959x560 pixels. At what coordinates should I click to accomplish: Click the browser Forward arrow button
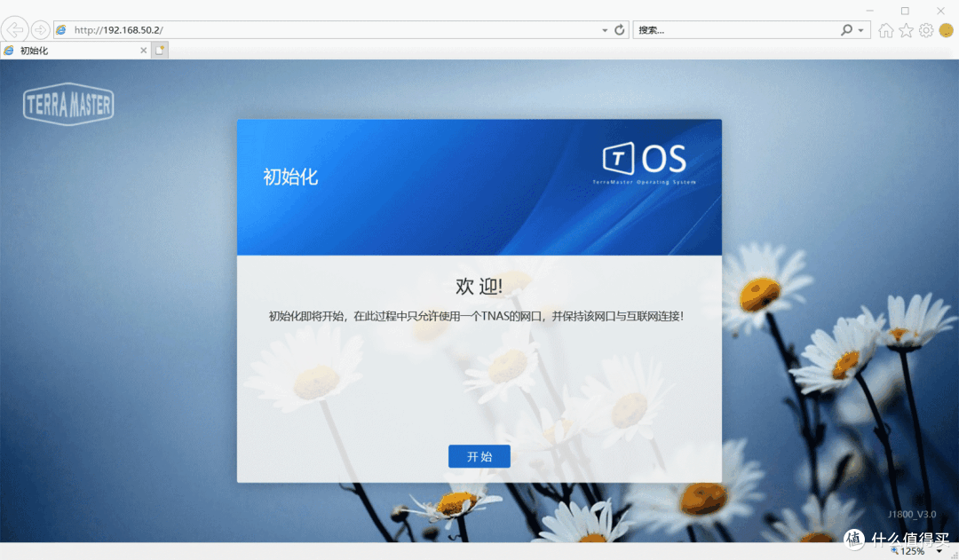coord(40,29)
